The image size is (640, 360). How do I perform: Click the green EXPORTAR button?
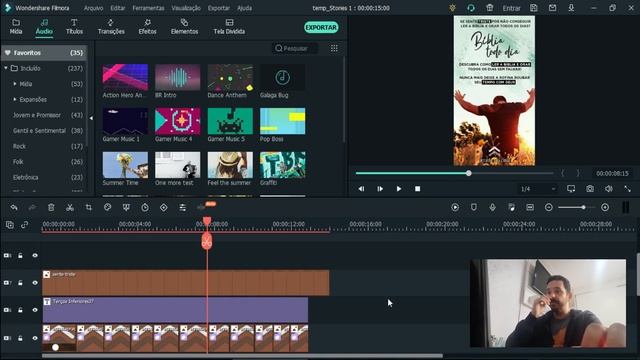321,27
